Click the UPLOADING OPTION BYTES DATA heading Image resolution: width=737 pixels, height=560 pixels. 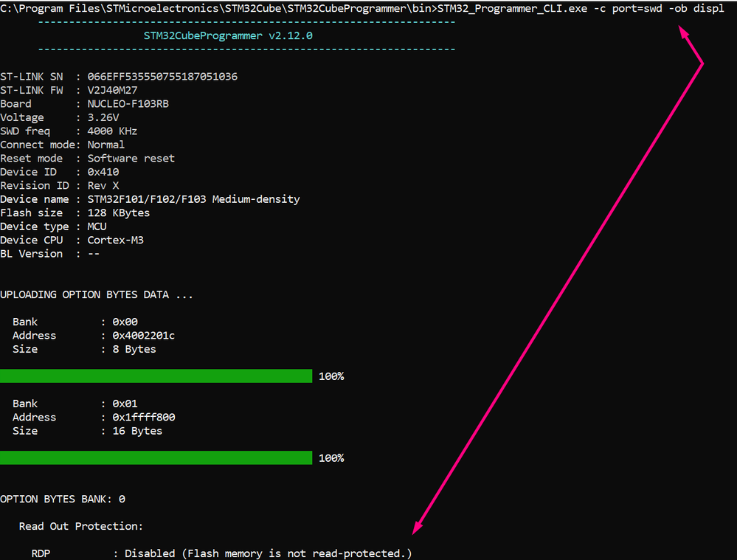[x=97, y=294]
